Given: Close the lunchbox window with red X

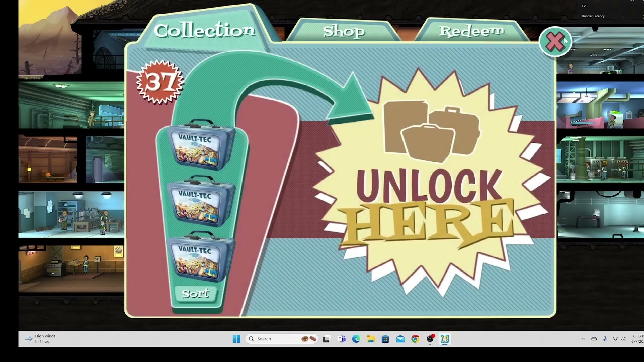Looking at the screenshot, I should pos(555,42).
